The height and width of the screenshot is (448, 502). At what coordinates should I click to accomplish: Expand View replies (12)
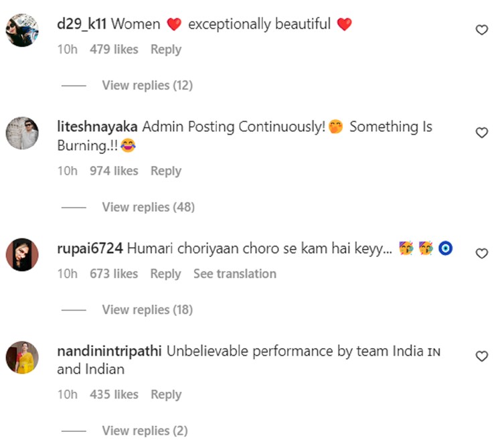(147, 85)
